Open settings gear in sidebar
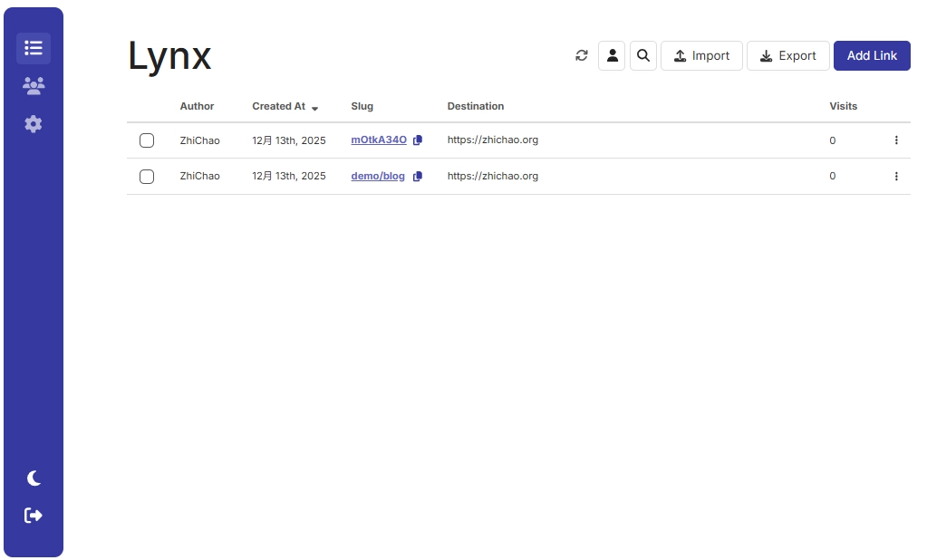The image size is (927, 560). click(34, 124)
